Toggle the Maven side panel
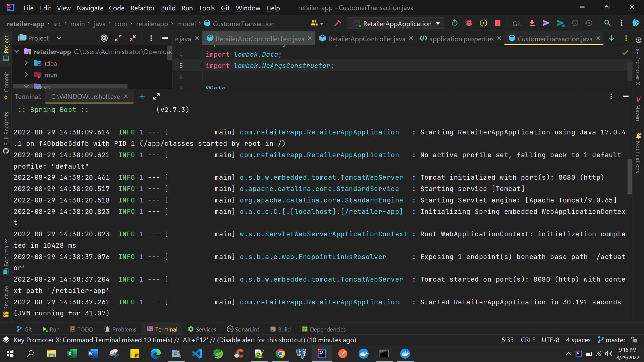 tap(638, 109)
